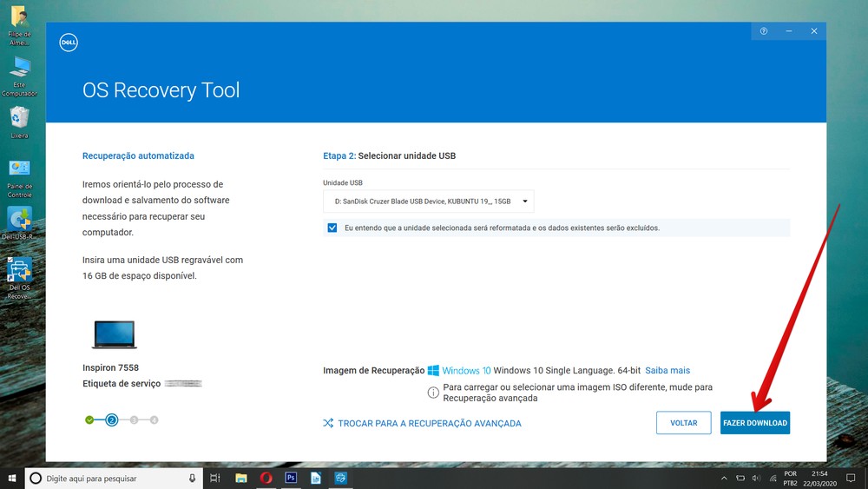This screenshot has height=489, width=868.
Task: Select Dell OS Recove desktop shortcut
Action: pos(19,278)
